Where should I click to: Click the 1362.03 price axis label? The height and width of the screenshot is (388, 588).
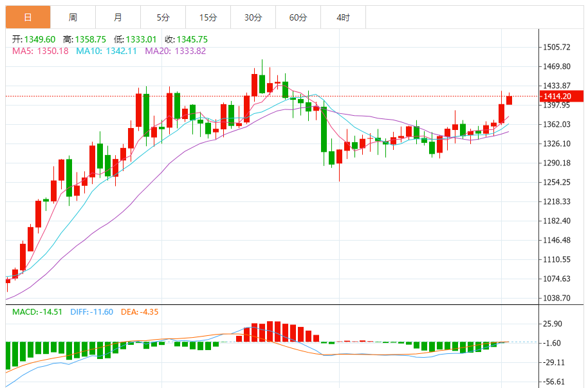point(557,124)
